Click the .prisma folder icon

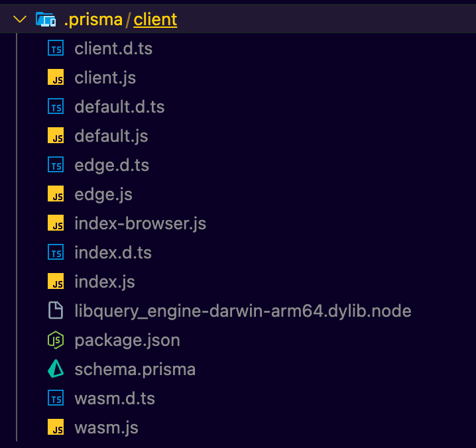pos(46,19)
